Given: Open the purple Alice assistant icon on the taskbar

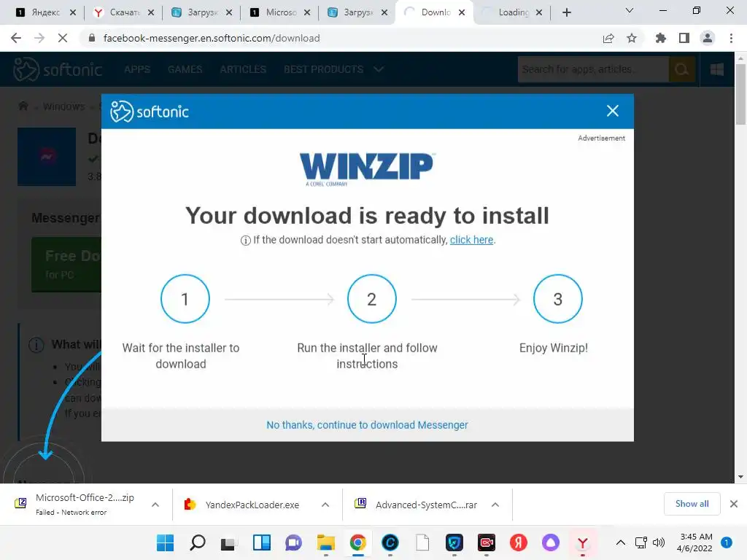Looking at the screenshot, I should (550, 542).
